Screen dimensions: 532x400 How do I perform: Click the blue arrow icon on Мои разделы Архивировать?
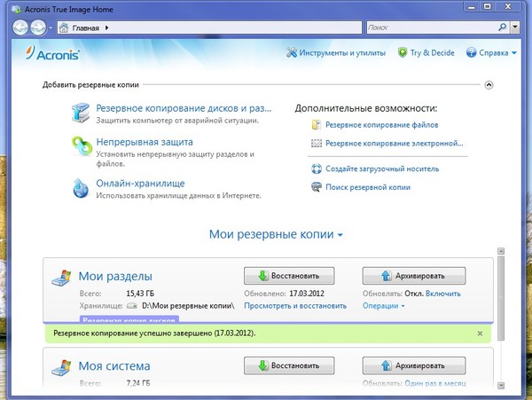point(386,276)
